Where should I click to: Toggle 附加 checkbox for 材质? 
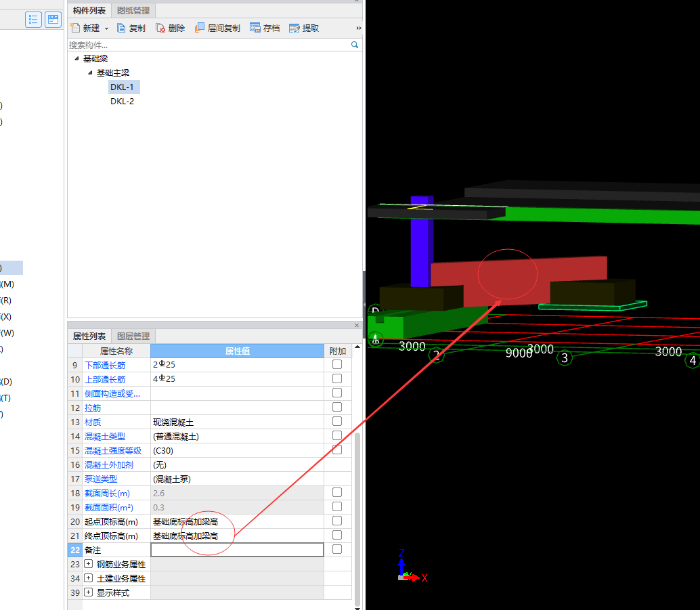point(337,422)
